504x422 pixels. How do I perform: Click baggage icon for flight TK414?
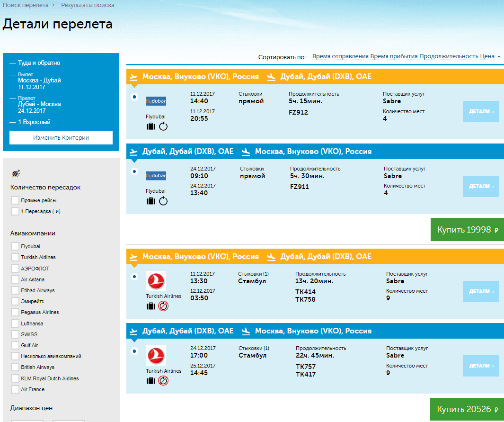pyautogui.click(x=151, y=306)
